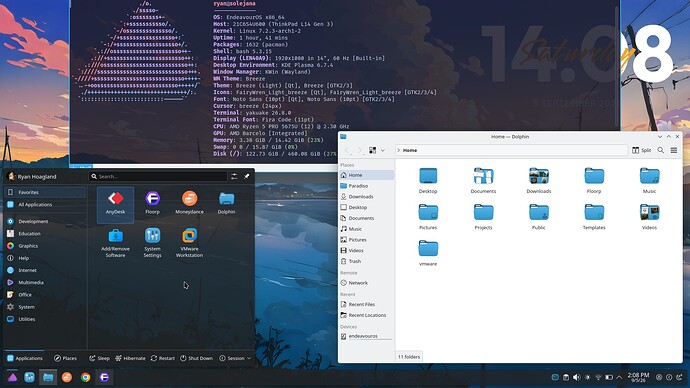Switch to the Applications tab in the launcher
690x388 pixels.
[25, 358]
